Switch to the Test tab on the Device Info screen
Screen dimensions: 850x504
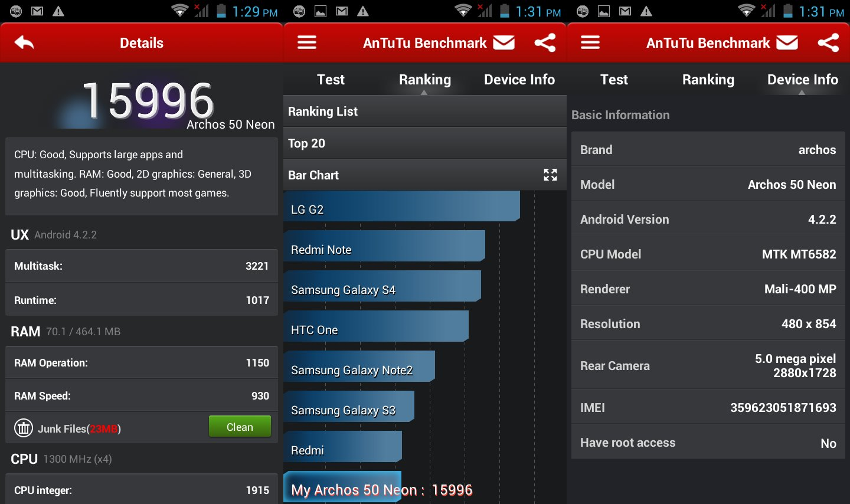614,80
